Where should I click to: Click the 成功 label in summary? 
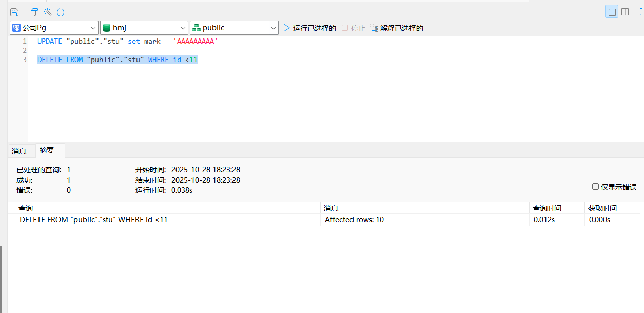point(25,180)
